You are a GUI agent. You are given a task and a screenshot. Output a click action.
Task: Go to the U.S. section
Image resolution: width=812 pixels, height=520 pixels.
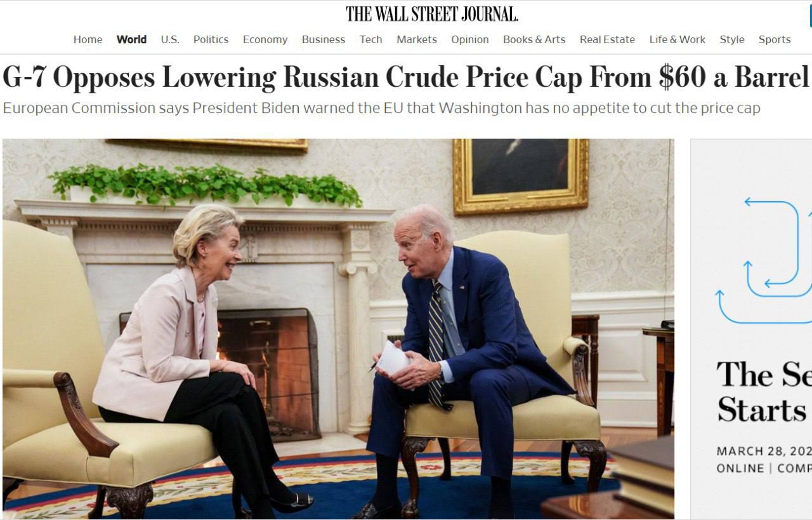tap(170, 39)
